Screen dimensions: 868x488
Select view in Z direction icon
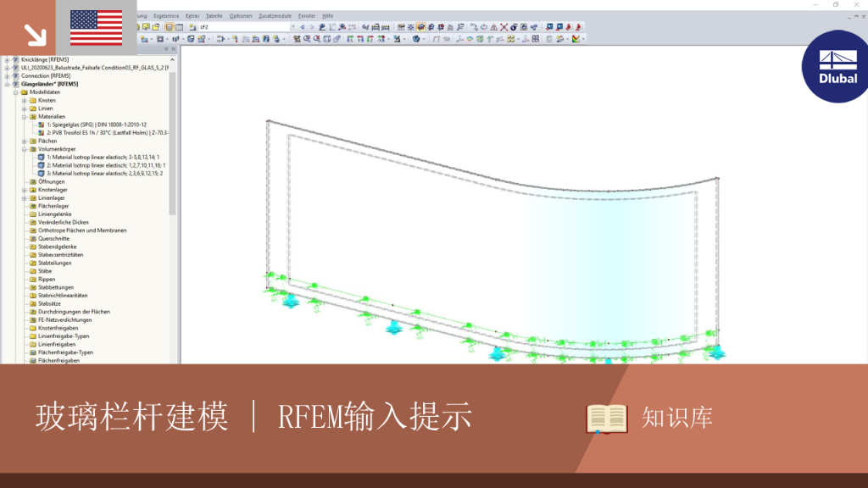pos(370,39)
